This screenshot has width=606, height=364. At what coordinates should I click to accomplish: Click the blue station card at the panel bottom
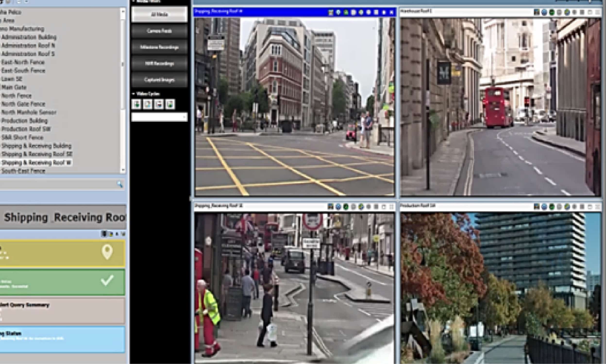[63, 340]
